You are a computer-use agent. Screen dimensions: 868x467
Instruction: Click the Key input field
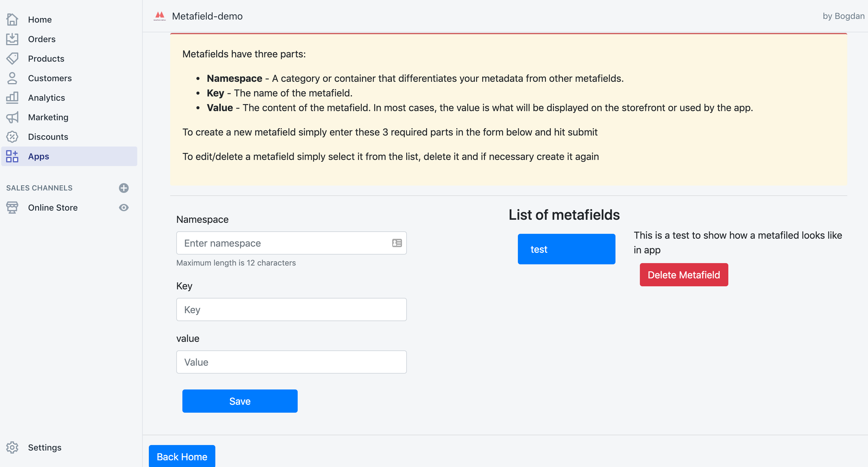point(291,310)
